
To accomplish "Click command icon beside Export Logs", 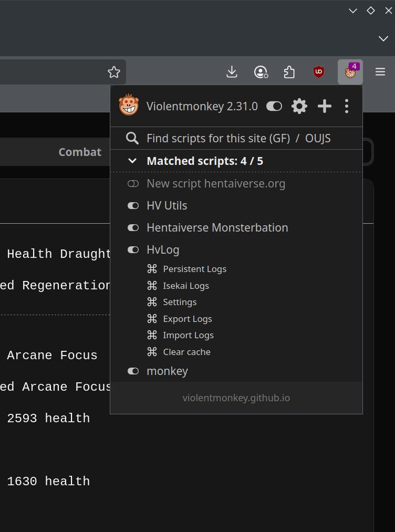I will tap(152, 319).
